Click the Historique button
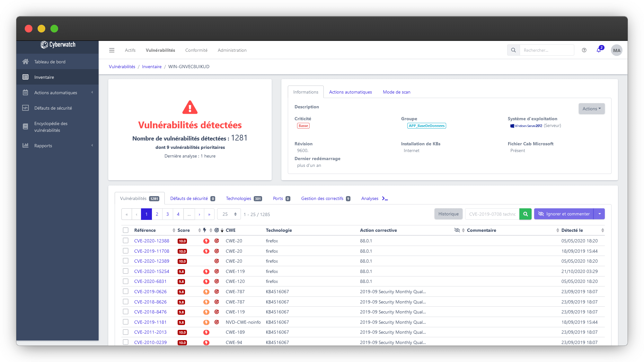The width and height of the screenshot is (644, 362). pos(448,214)
